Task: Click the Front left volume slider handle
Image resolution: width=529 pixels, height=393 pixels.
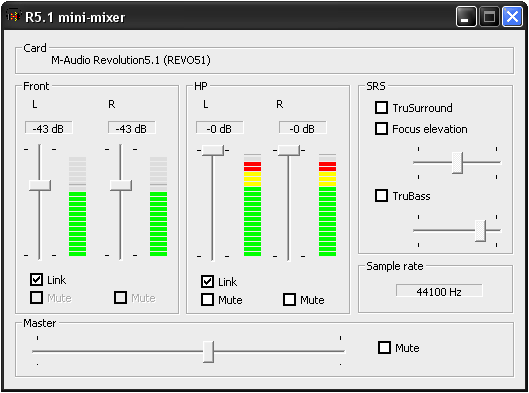Action: click(x=40, y=186)
